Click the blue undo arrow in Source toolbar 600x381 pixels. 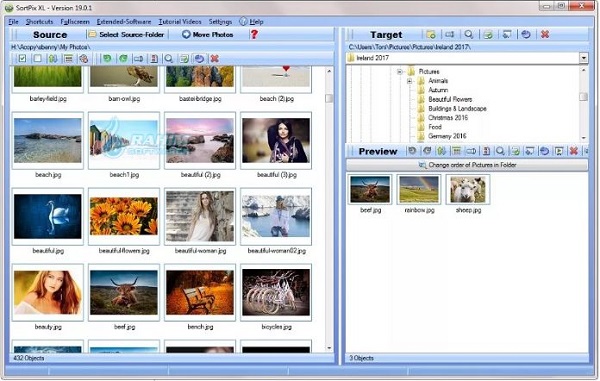coord(199,59)
